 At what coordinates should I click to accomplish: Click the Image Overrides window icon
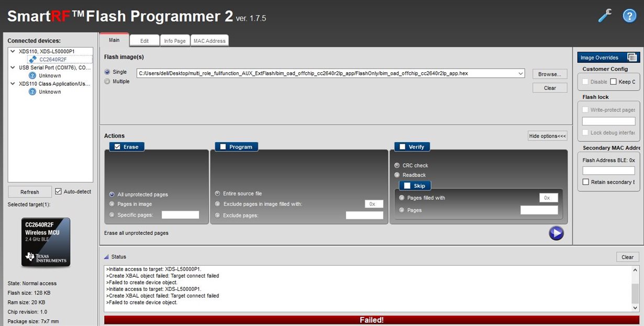pos(632,58)
